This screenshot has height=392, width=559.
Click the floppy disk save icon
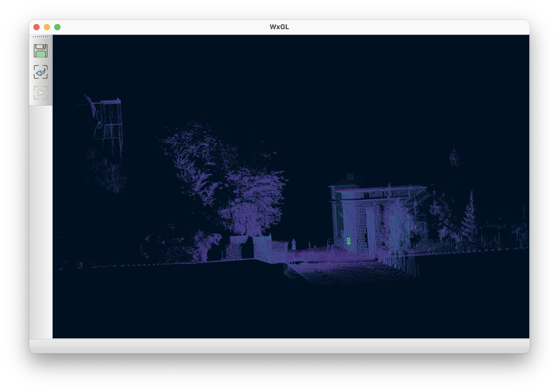pyautogui.click(x=41, y=51)
